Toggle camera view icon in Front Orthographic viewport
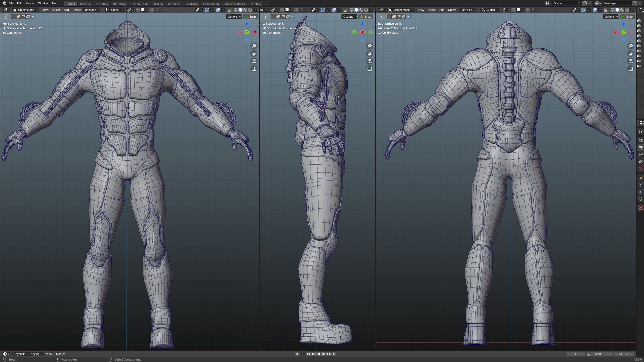Viewport: 644px width, 362px height. [x=254, y=61]
